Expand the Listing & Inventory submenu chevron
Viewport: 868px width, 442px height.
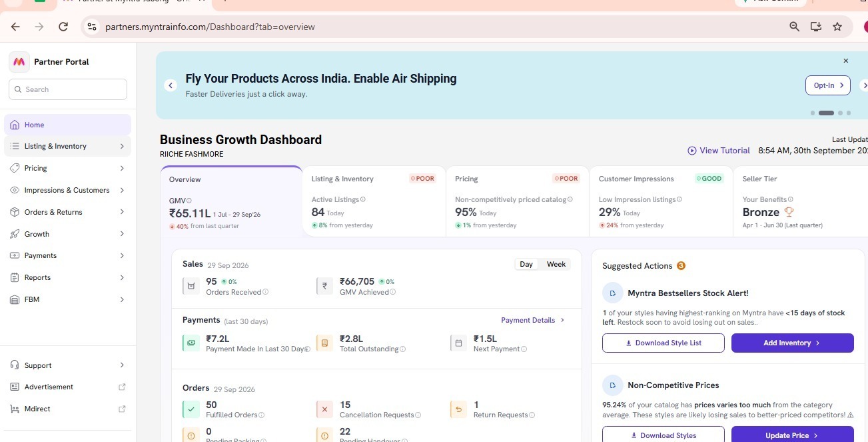coord(122,146)
